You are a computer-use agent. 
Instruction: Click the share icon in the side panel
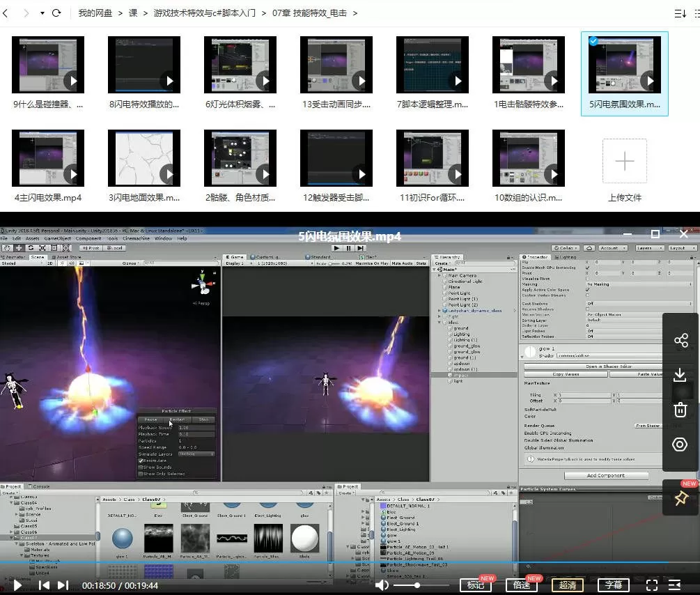pos(680,341)
